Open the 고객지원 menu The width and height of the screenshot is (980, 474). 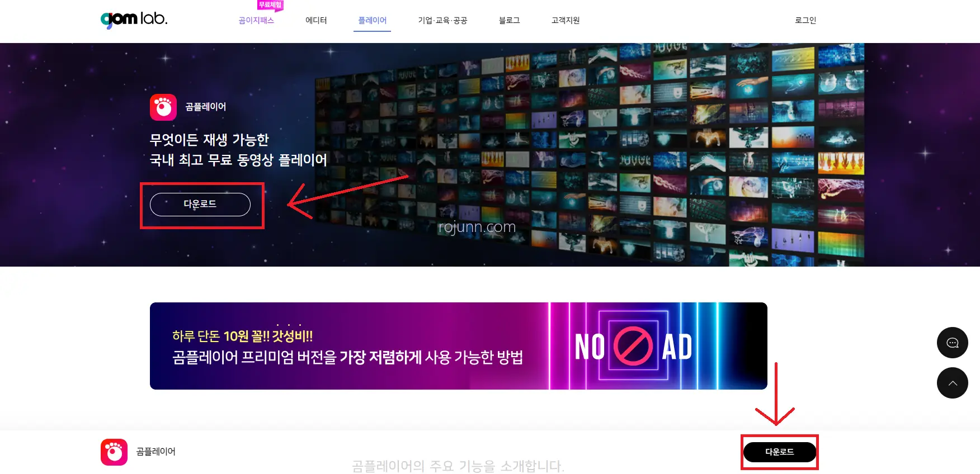(x=566, y=21)
